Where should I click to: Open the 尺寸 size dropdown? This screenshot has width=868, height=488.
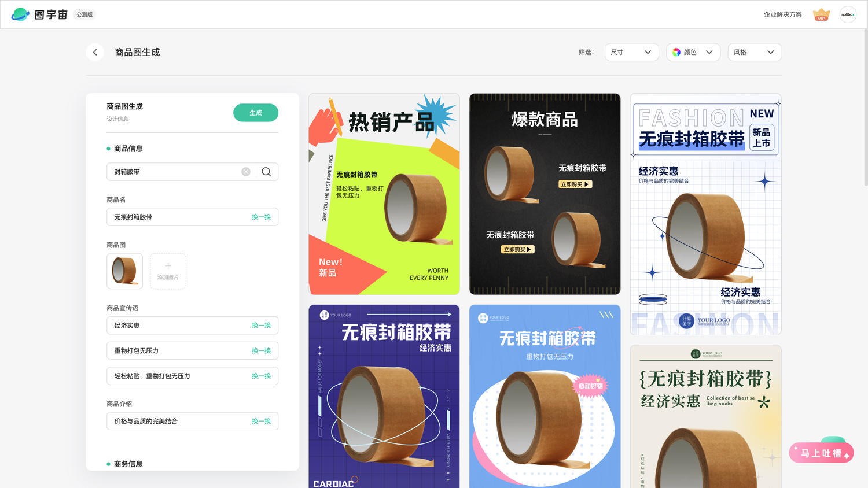click(631, 52)
